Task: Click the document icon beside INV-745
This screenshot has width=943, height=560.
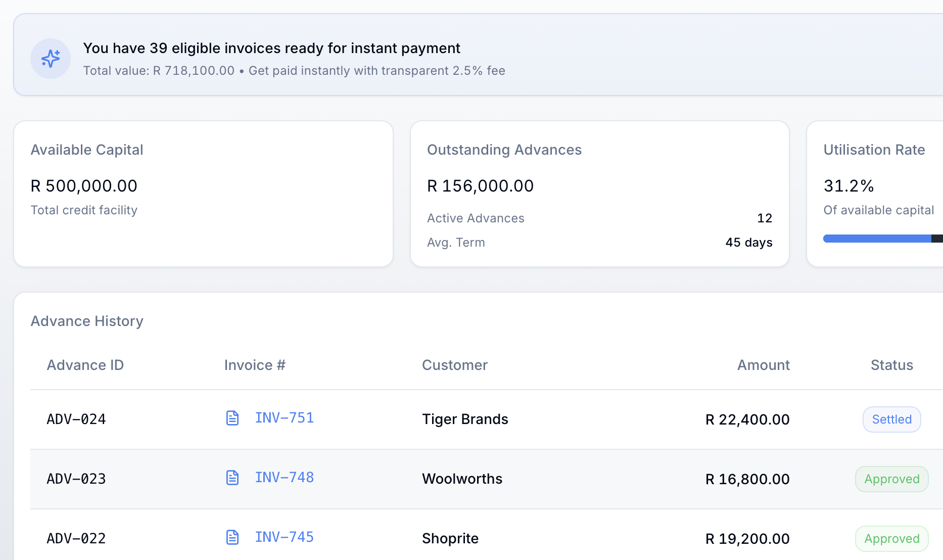Action: (232, 538)
